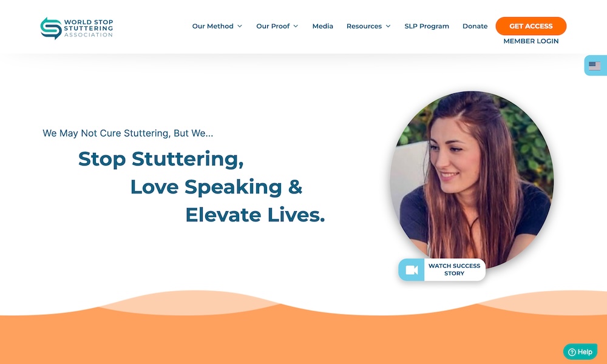Click the woman's circular portrait photo
Screen dimensions: 607x364
[472, 178]
